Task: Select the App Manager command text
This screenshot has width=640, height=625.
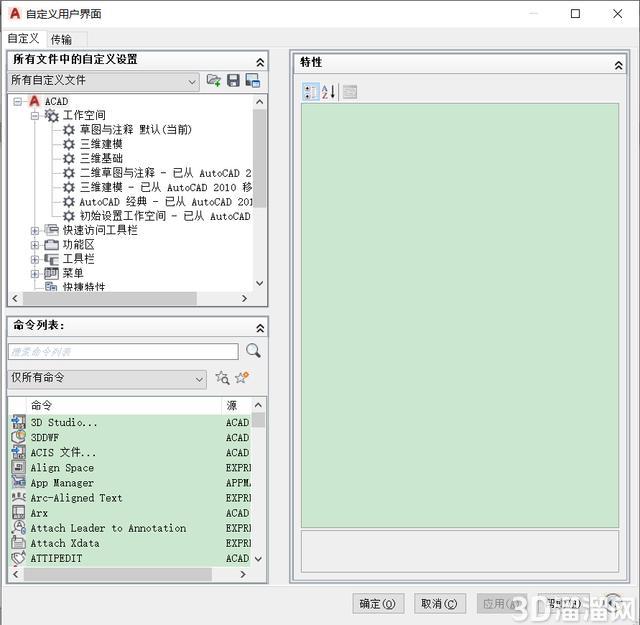Action: [62, 483]
